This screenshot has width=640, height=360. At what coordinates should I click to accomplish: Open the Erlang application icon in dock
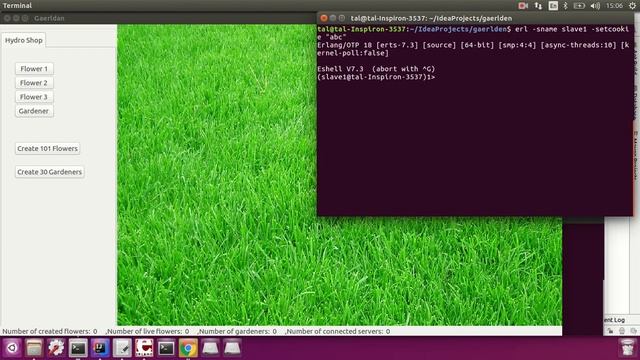click(x=144, y=348)
